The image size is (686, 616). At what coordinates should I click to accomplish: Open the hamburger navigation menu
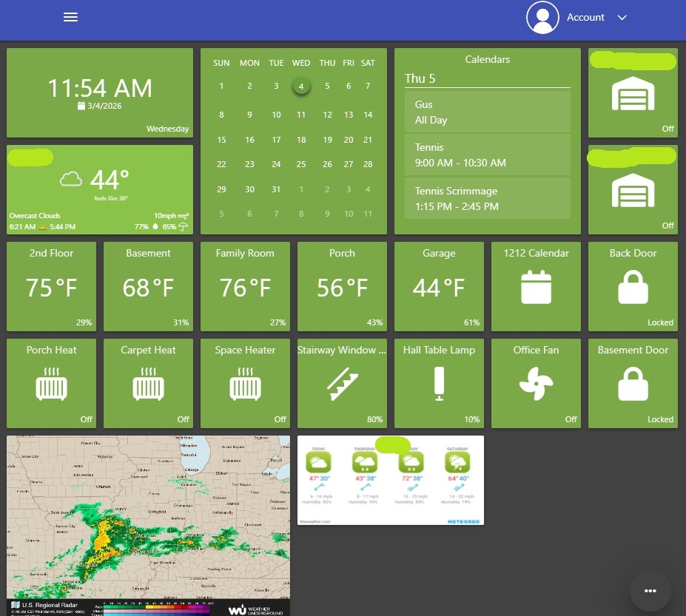pyautogui.click(x=70, y=17)
